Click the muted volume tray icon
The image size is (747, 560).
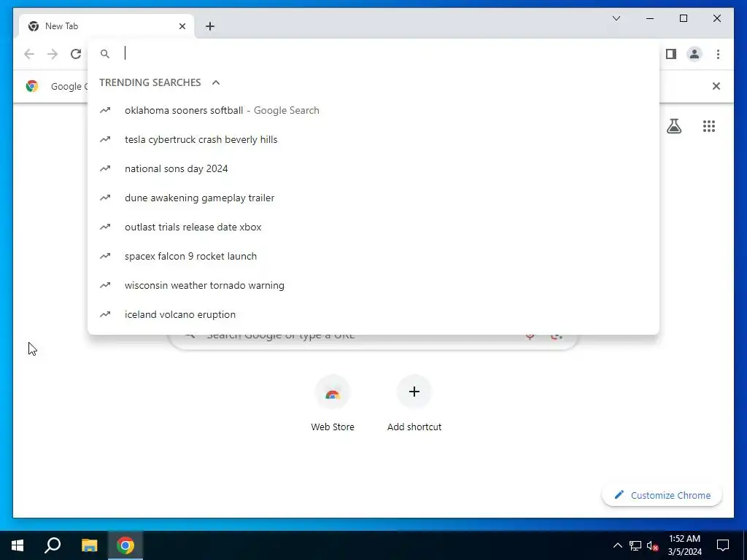[x=653, y=545]
